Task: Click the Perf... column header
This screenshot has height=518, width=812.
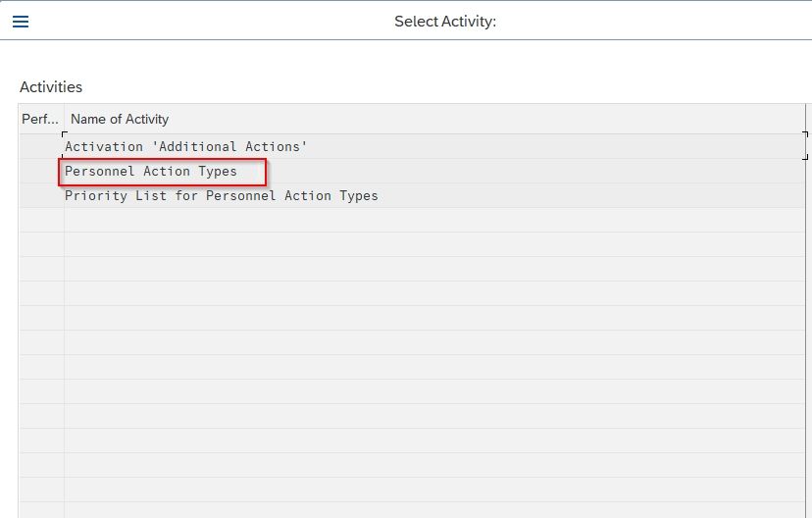Action: pyautogui.click(x=40, y=119)
